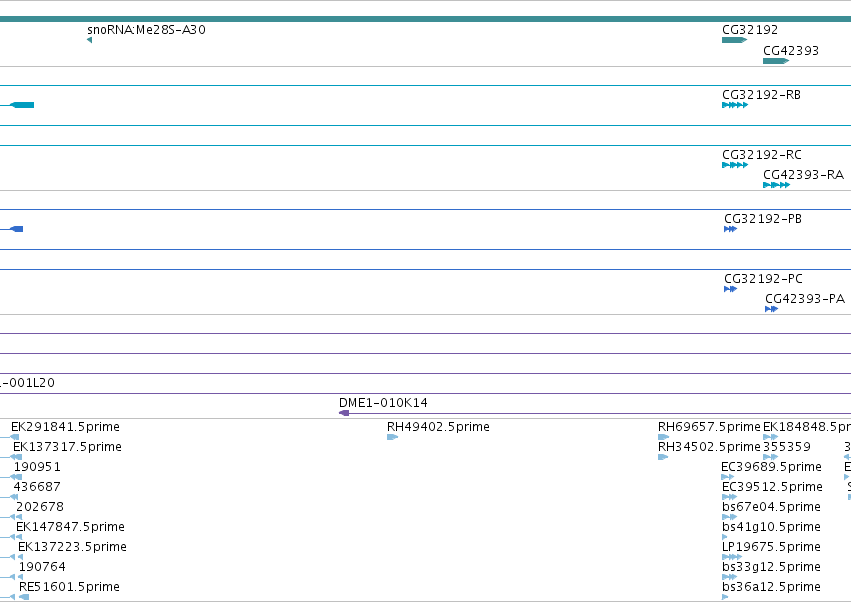This screenshot has width=851, height=602.
Task: Click the EK137223.5prime label
Action: click(72, 547)
